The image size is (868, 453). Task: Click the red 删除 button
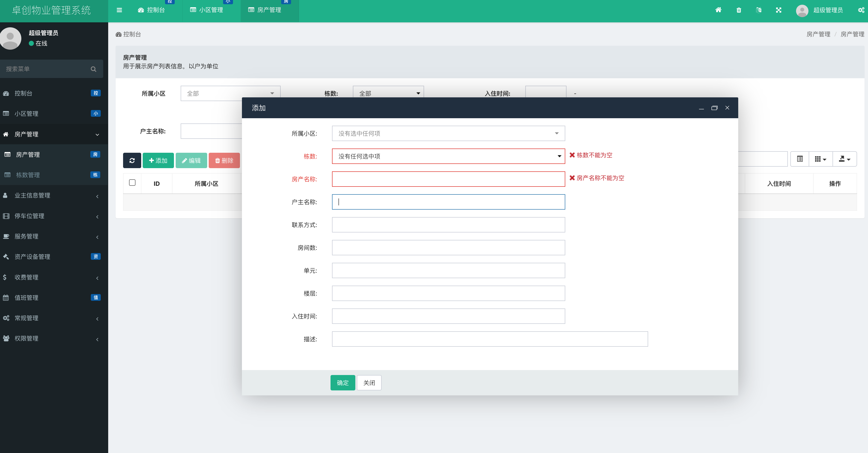click(224, 160)
